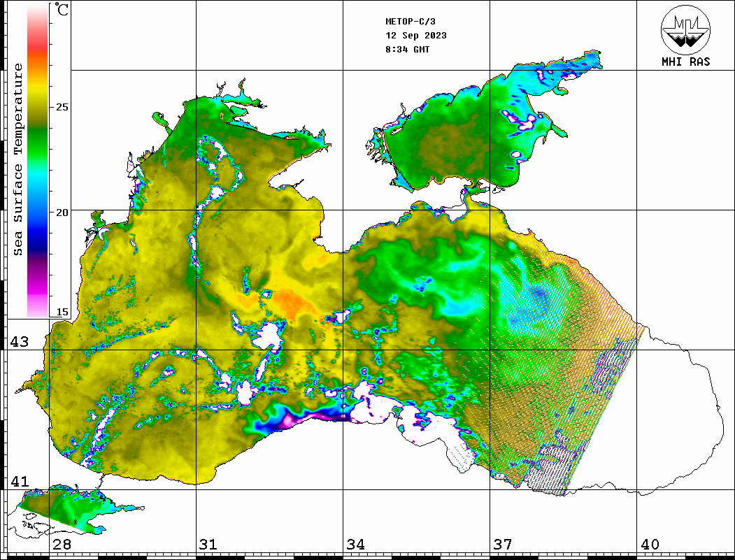Screen dimensions: 735x560
Task: Click the latitude label '41'
Action: coord(20,481)
